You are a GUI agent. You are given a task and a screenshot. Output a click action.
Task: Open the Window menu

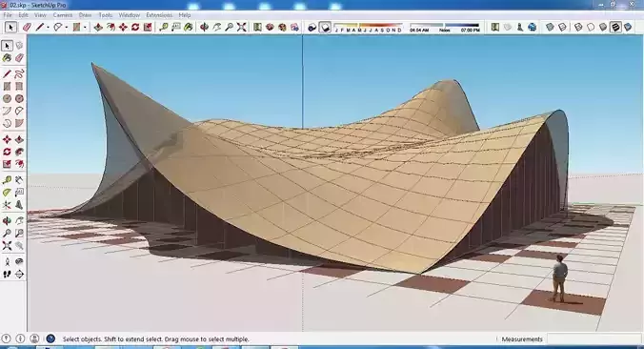(x=129, y=15)
